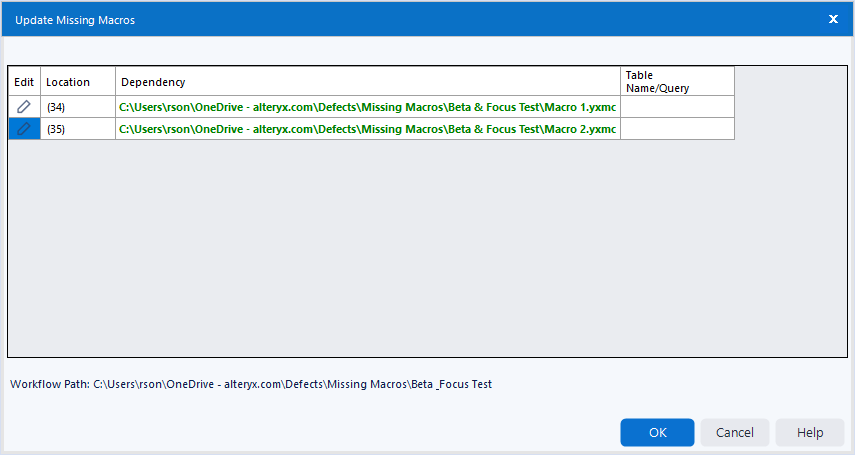
Task: Click the empty Table Name/Query cell for Macro 1
Action: (x=677, y=107)
